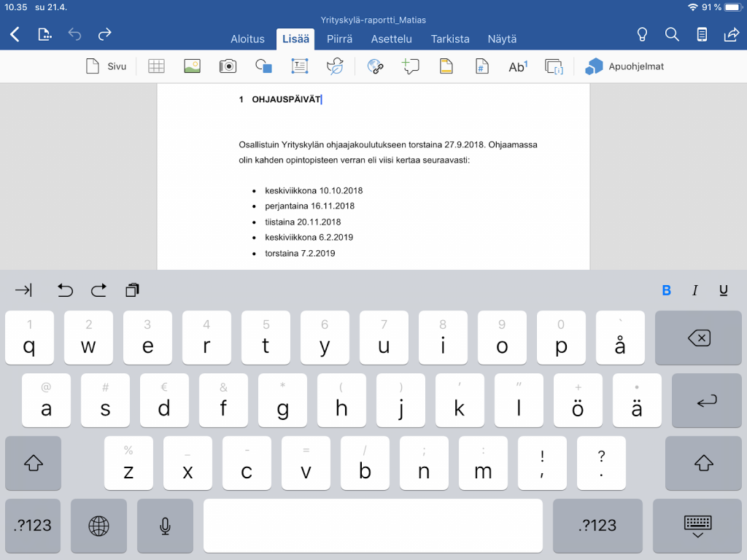This screenshot has height=560, width=747.
Task: Add a new comment
Action: [411, 66]
